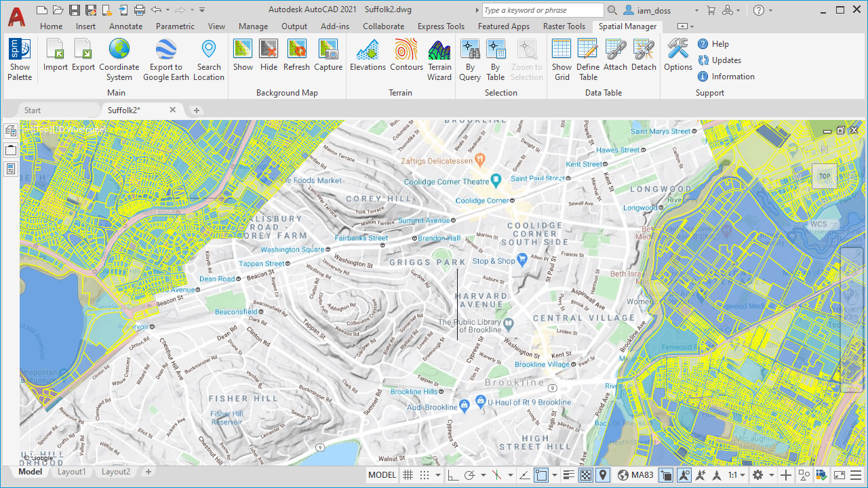Add new drawing tab with plus
Screen dimensions: 868x488
click(197, 110)
